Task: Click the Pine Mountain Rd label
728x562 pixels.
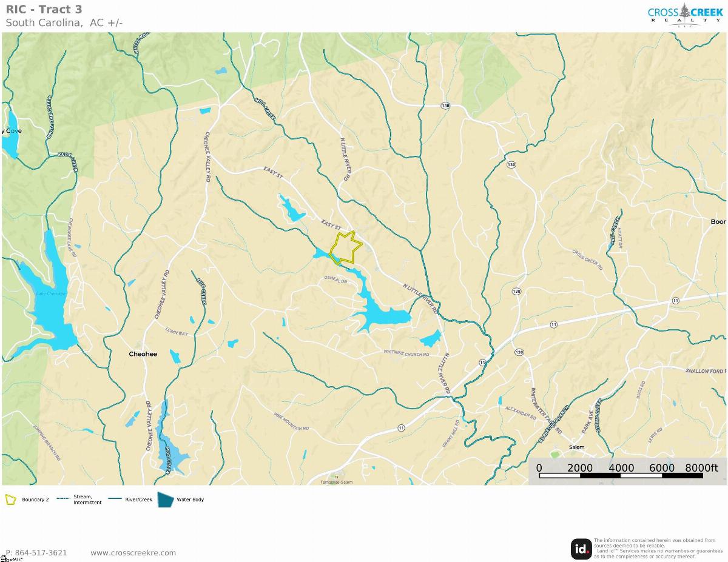Action: click(x=291, y=422)
